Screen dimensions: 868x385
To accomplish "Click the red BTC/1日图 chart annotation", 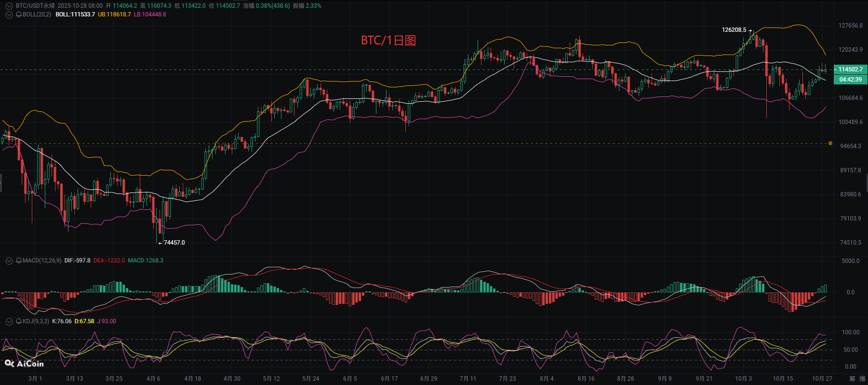I will pyautogui.click(x=388, y=41).
